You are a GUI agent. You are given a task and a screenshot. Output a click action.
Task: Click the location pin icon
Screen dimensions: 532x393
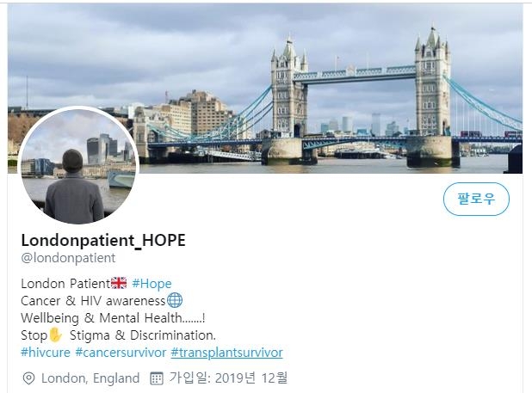pyautogui.click(x=29, y=378)
